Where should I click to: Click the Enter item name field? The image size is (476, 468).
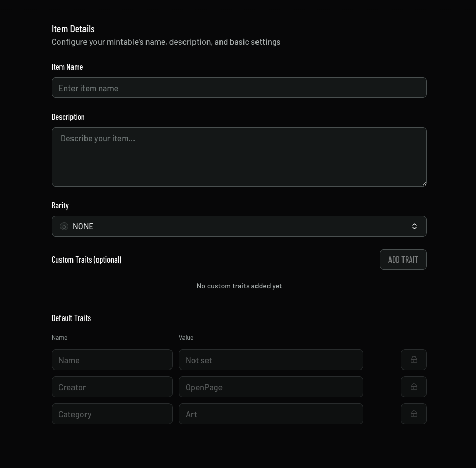tap(239, 88)
